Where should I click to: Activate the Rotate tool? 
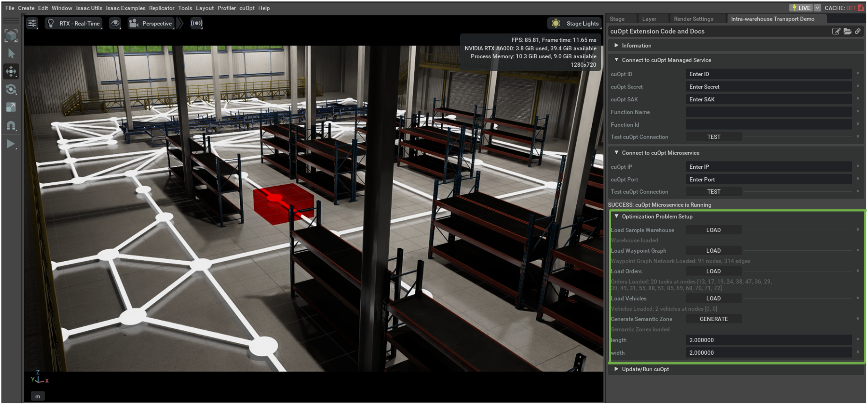(x=11, y=89)
